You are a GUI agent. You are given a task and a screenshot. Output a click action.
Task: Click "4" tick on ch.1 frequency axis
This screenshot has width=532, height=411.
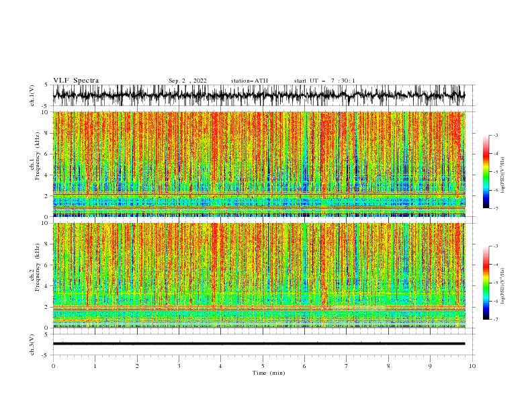coord(46,175)
